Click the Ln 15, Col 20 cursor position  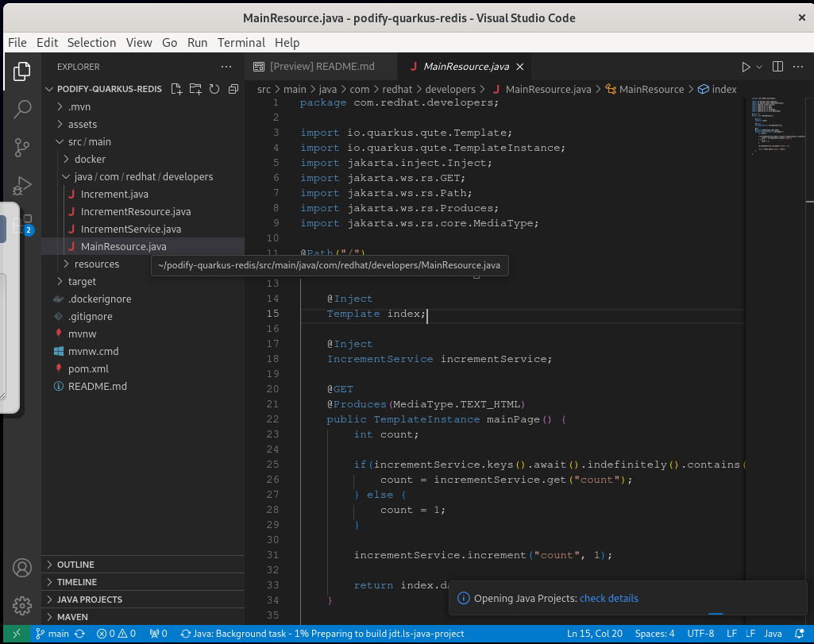click(594, 634)
